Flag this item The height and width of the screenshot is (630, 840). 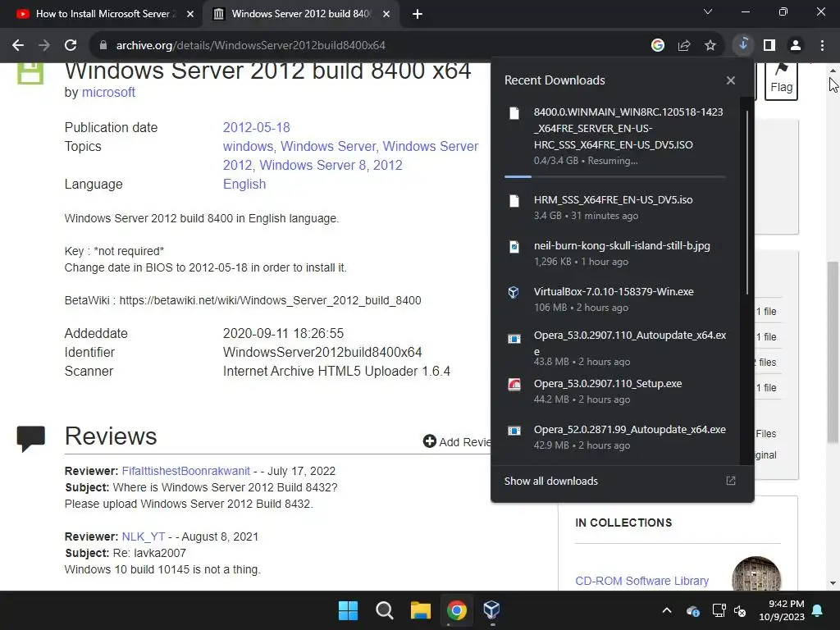[x=782, y=81]
